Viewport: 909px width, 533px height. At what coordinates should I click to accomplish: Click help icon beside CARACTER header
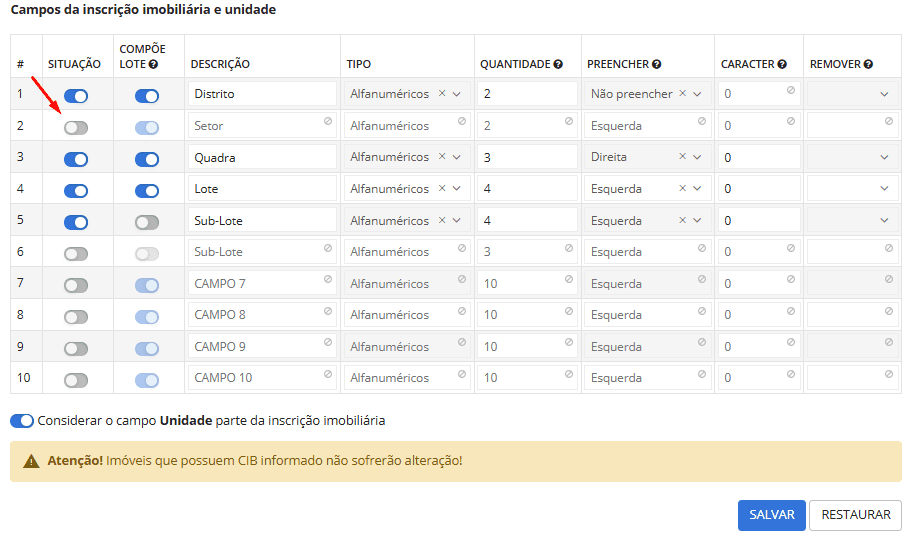tap(782, 64)
